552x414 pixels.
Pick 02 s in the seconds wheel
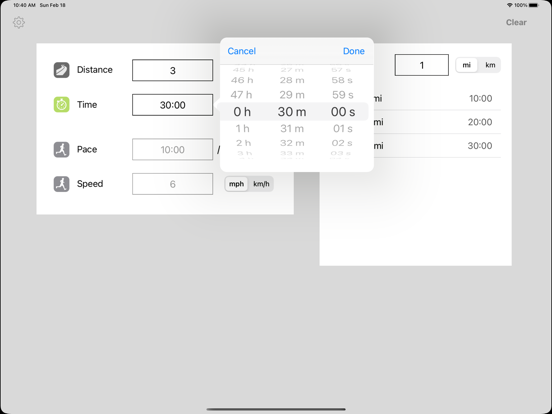coord(342,143)
